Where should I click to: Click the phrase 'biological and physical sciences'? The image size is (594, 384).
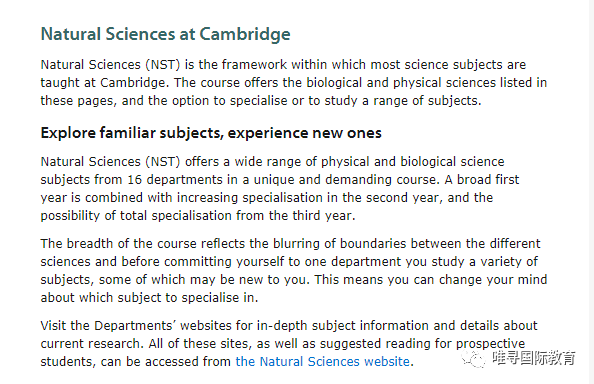(401, 83)
